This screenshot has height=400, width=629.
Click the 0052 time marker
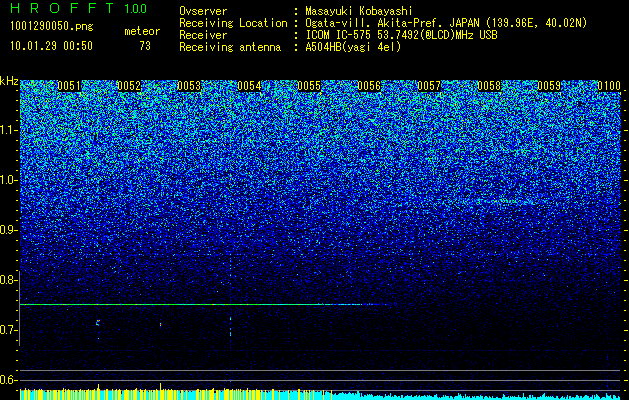point(129,86)
